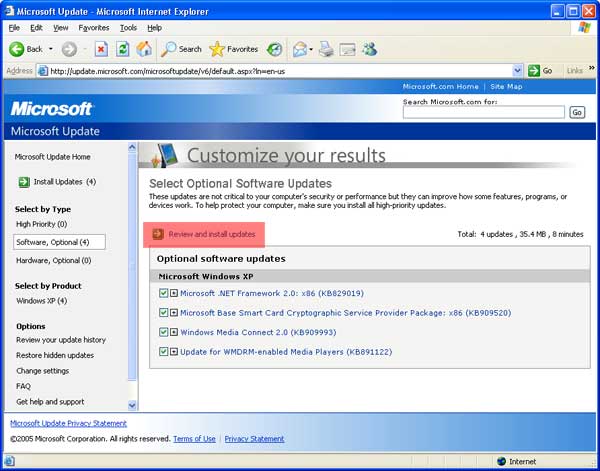Click the Messenger people icon
Screen dimensions: 600x471
click(x=369, y=49)
